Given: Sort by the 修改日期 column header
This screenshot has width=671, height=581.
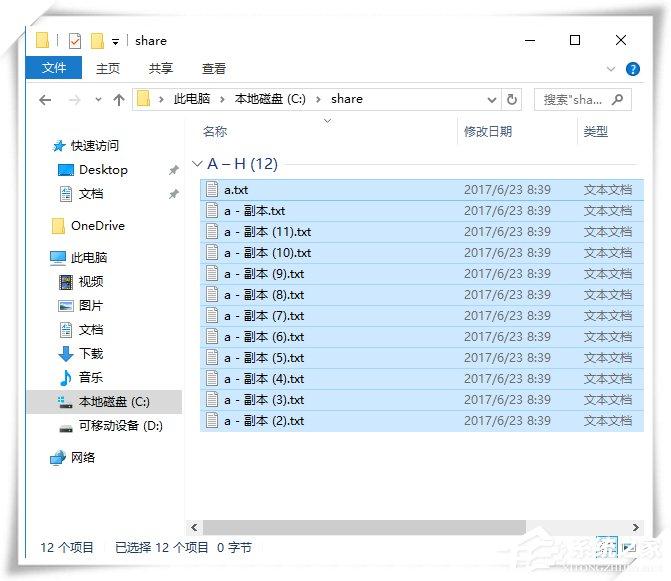Looking at the screenshot, I should point(488,131).
